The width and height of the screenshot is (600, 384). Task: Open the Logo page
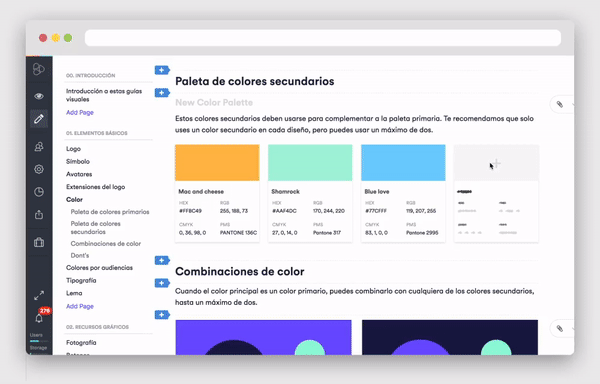73,149
